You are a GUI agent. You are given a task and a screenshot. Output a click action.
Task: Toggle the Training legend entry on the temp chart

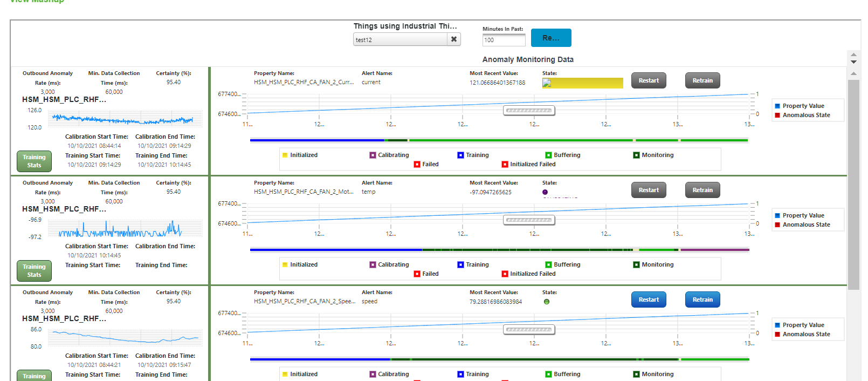point(460,264)
